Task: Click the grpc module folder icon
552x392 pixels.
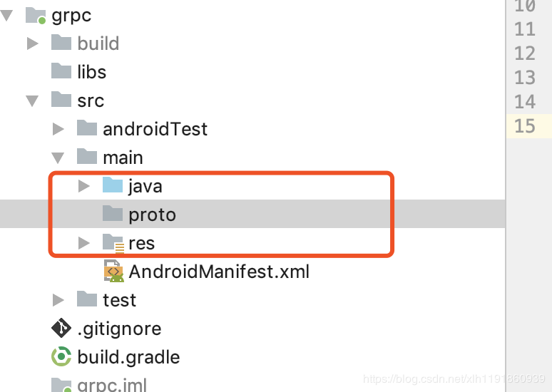Action: [36, 16]
